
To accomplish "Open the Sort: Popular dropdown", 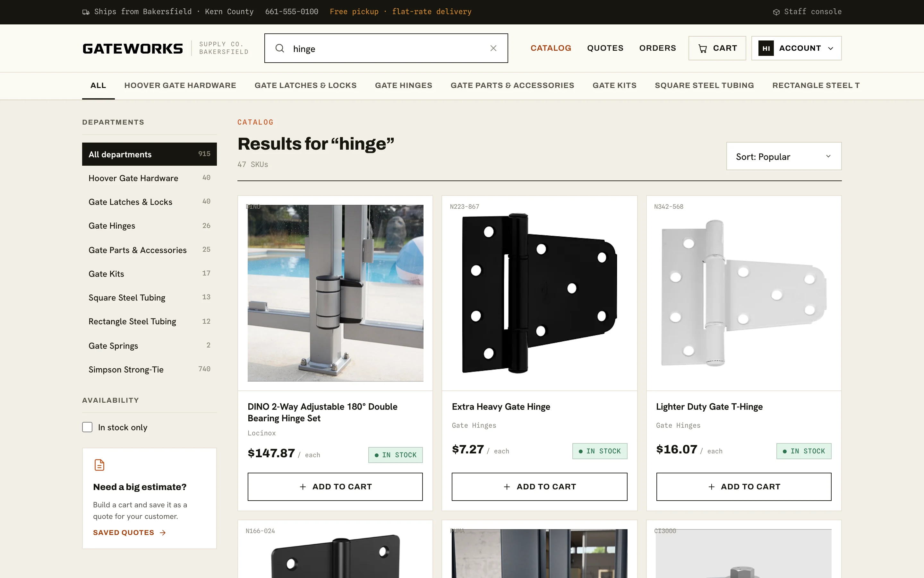I will (x=783, y=156).
